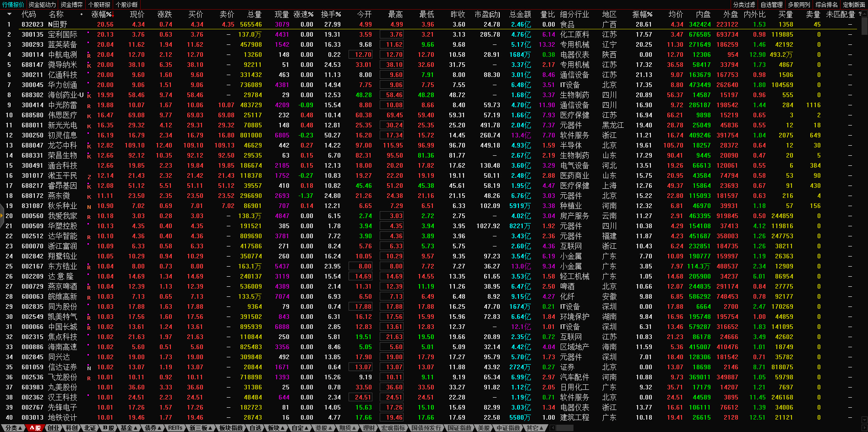Select the 创业 market tab
Image resolution: width=868 pixels, height=432 pixels.
(54, 428)
